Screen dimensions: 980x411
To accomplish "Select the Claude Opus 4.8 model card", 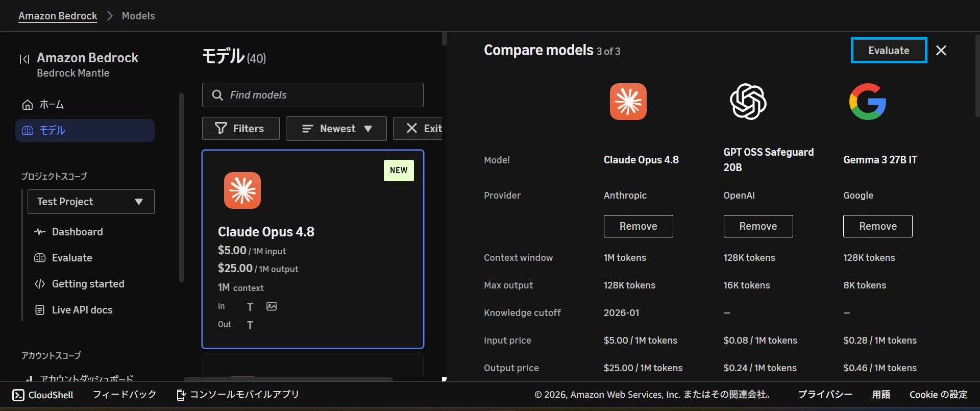I will point(313,249).
